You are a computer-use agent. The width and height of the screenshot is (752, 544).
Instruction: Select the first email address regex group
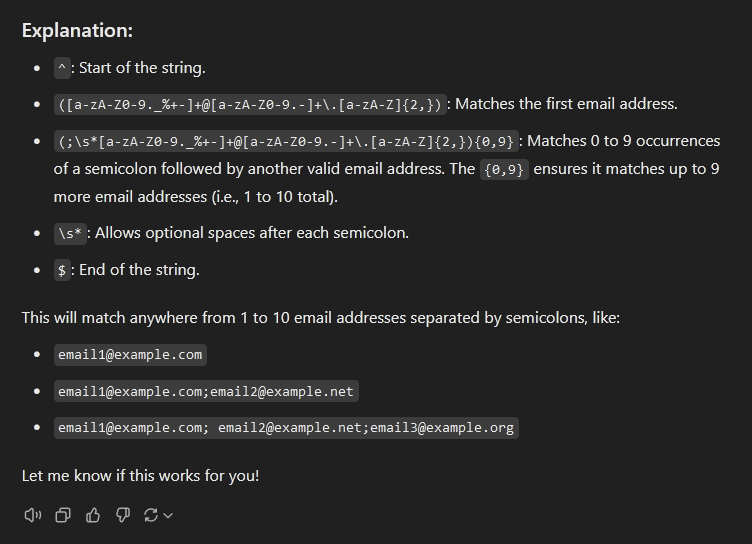coord(250,105)
